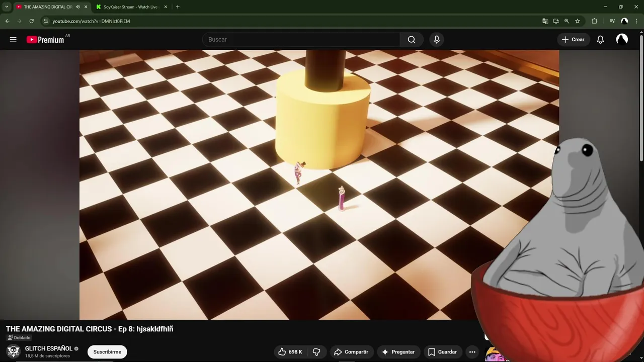
Task: Open the YouTube guide hamburger menu
Action: (x=13, y=40)
